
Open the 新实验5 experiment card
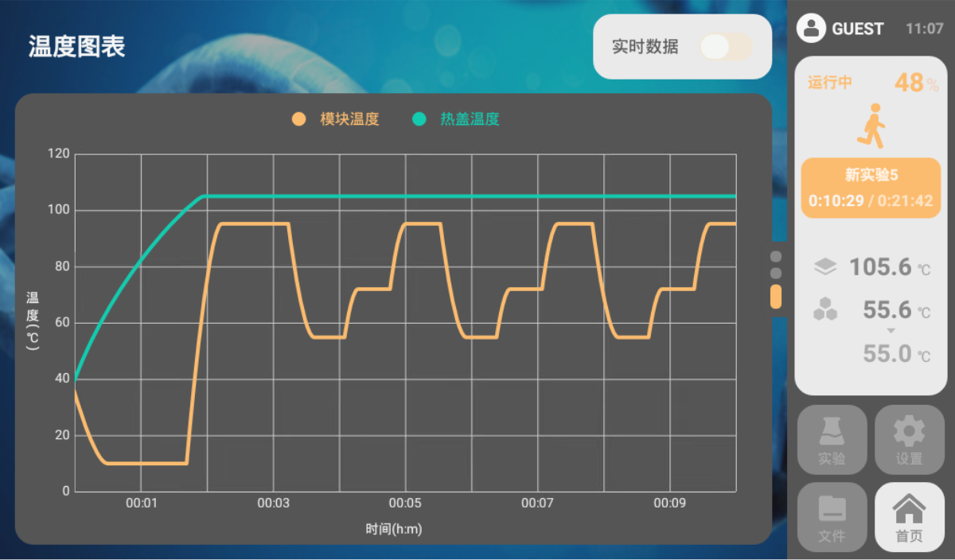870,188
